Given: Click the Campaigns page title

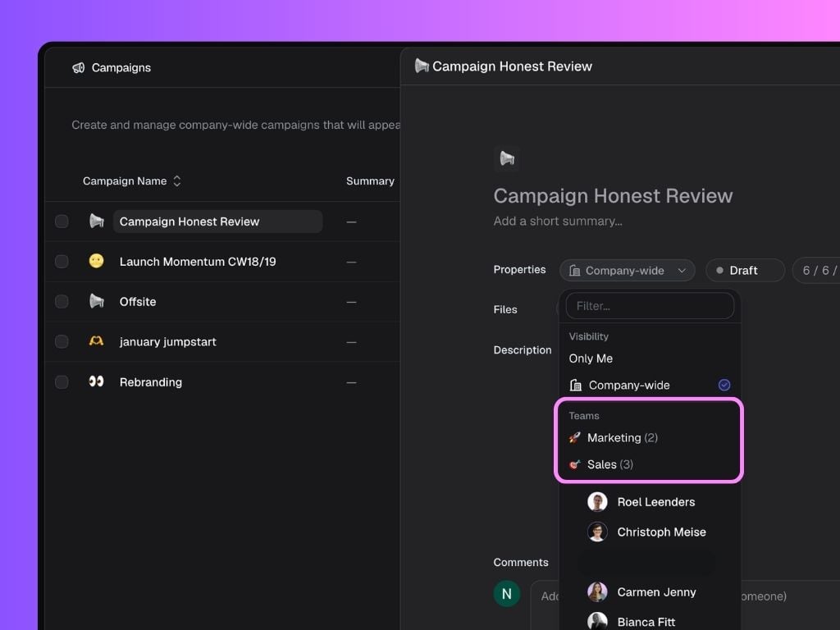Looking at the screenshot, I should 121,67.
